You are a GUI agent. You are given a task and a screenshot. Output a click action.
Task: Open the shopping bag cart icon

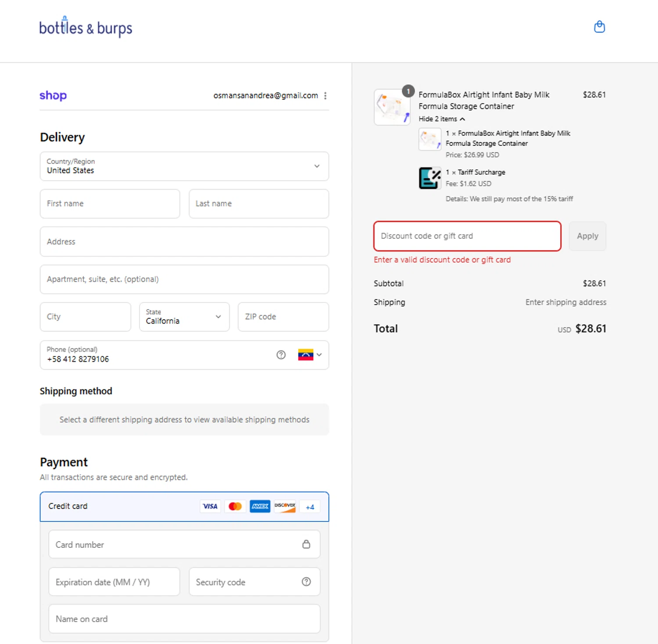[x=599, y=27]
